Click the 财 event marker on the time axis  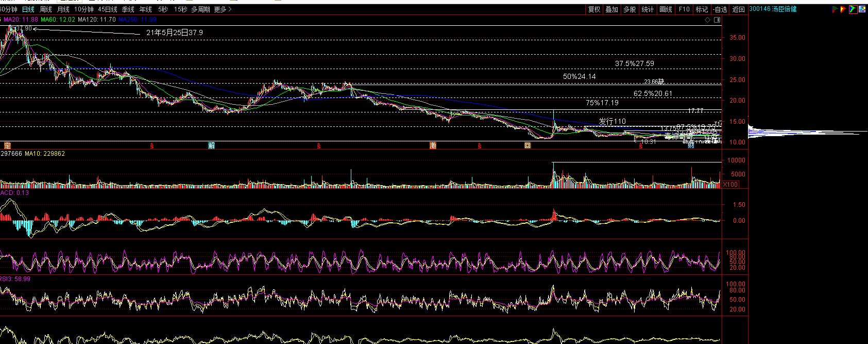click(x=691, y=145)
